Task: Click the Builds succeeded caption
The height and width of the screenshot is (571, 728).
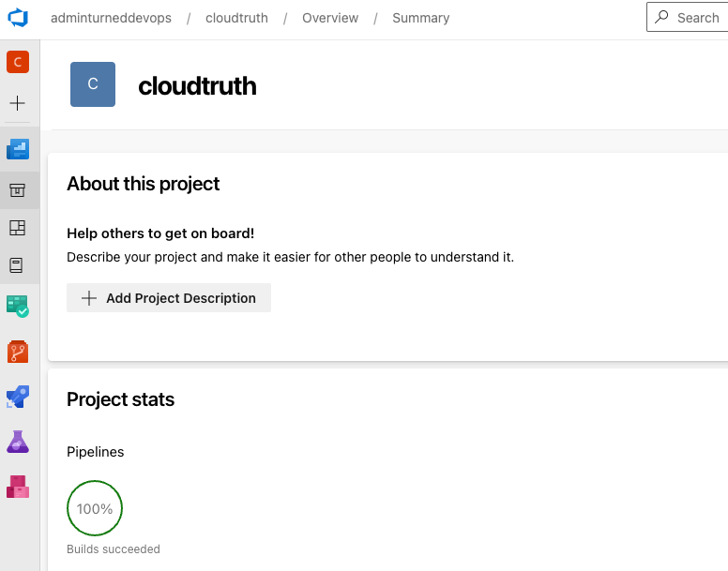Action: [114, 549]
